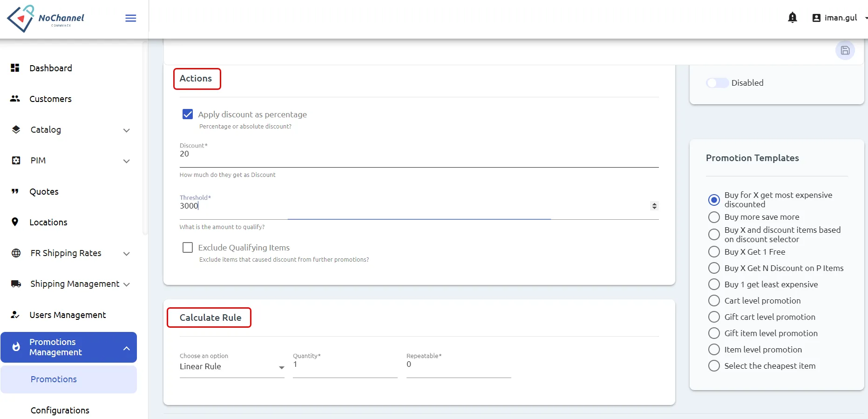Image resolution: width=868 pixels, height=419 pixels.
Task: Adjust the Threshold spinner arrows
Action: (x=654, y=206)
